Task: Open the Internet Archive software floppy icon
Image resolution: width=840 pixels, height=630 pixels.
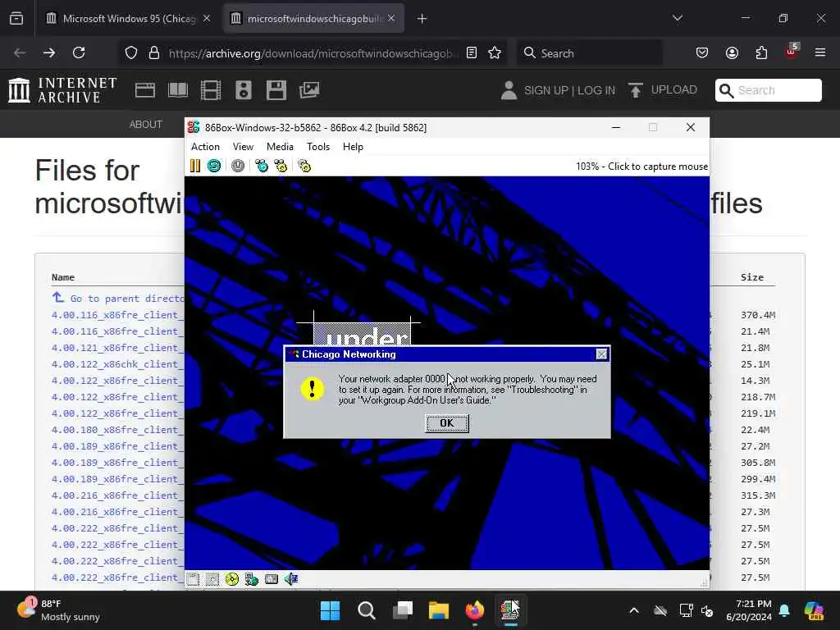Action: click(x=276, y=90)
